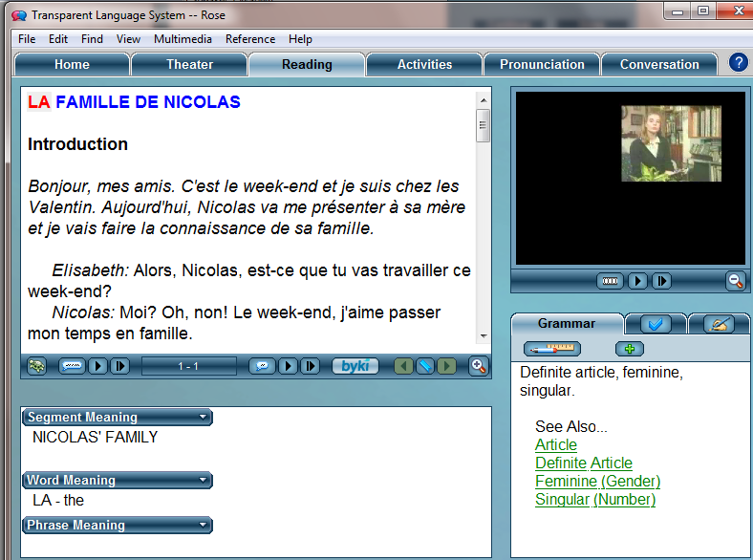The height and width of the screenshot is (560, 753).
Task: Switch to the Pronunciation tab
Action: point(542,65)
